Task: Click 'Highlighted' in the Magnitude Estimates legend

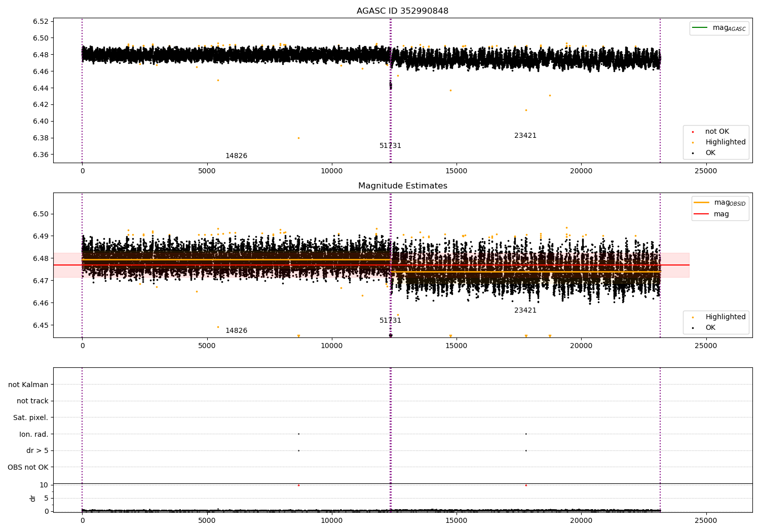Action: click(725, 317)
